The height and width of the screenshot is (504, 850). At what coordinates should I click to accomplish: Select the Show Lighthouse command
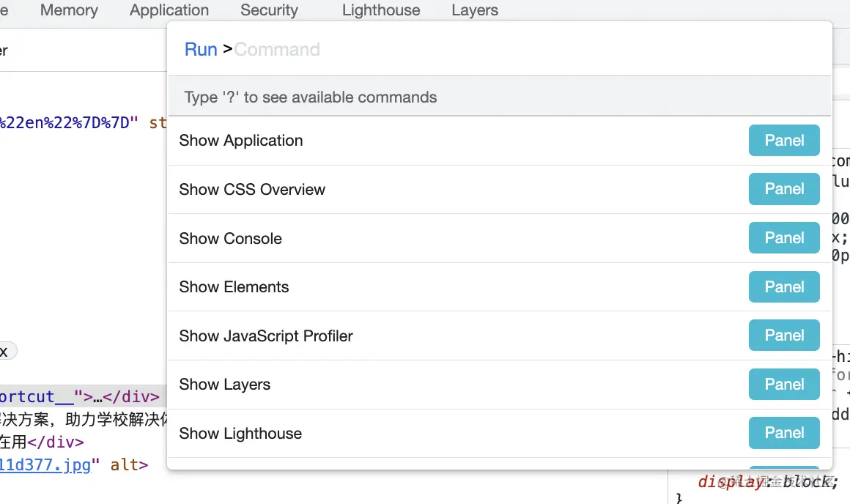[240, 434]
